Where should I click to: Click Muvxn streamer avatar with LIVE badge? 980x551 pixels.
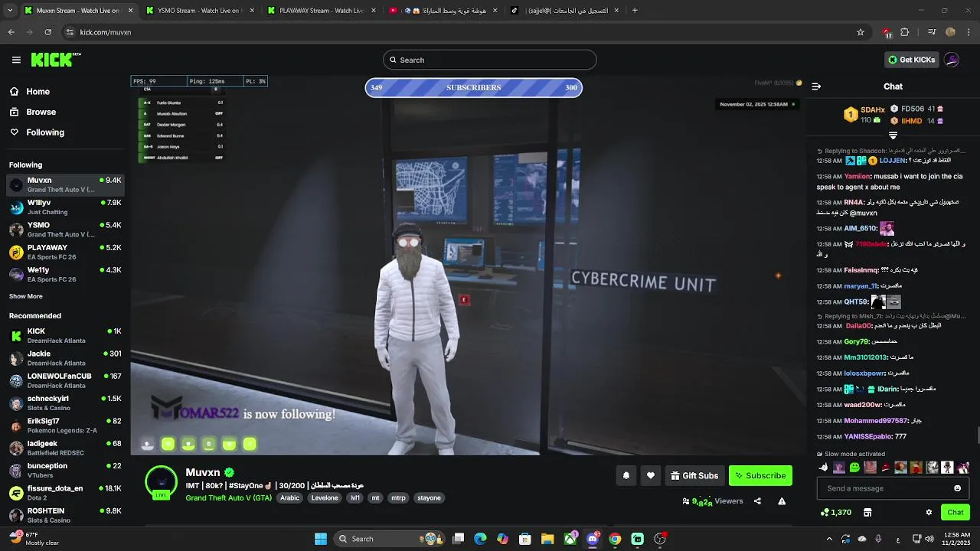coord(161,482)
